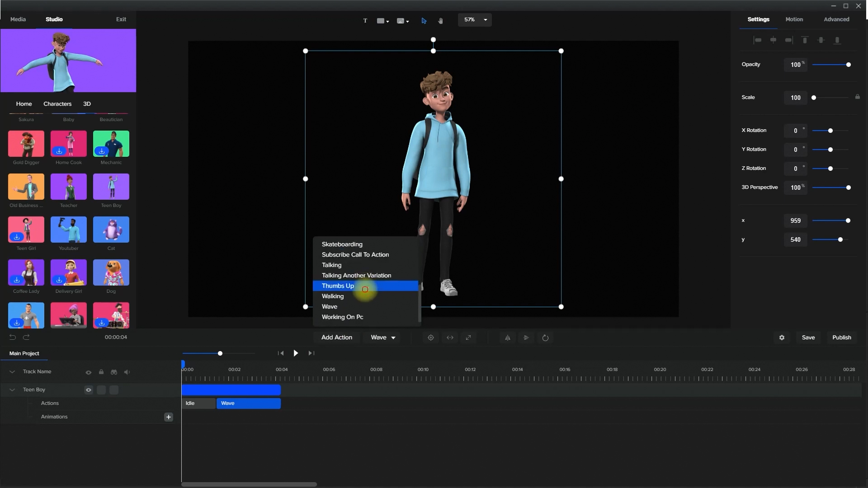Jump to the start of the timeline
Image resolution: width=868 pixels, height=488 pixels.
coord(281,353)
